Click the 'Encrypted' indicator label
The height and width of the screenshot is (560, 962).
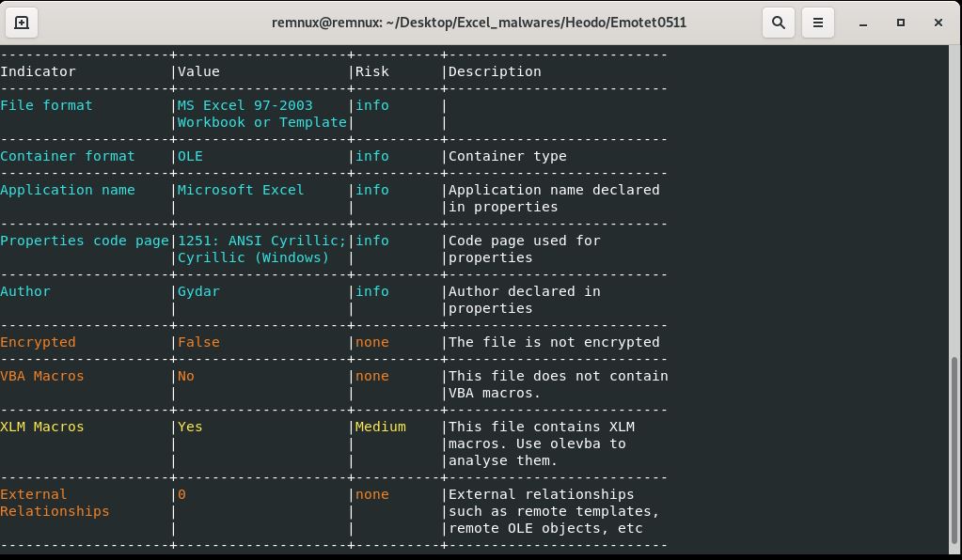click(38, 342)
